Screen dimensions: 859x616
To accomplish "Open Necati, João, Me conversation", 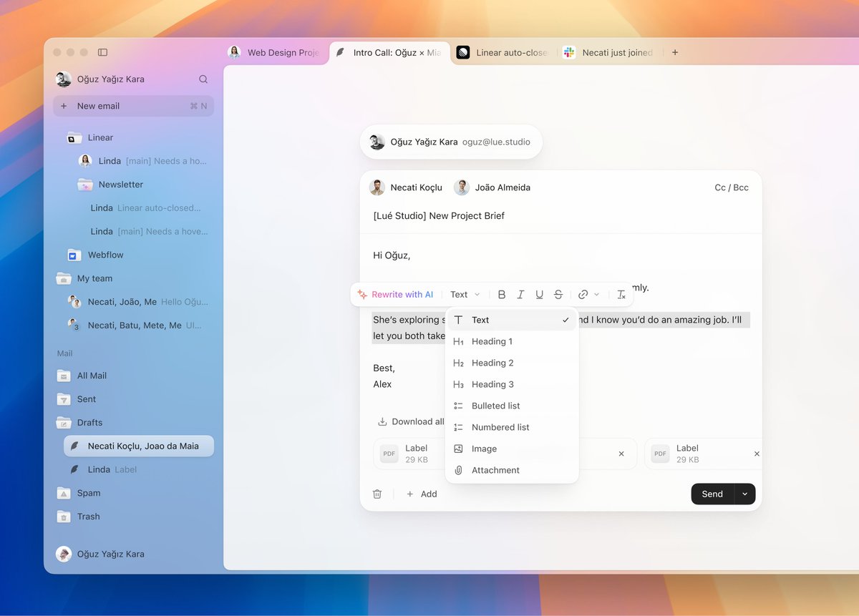I will tap(139, 302).
